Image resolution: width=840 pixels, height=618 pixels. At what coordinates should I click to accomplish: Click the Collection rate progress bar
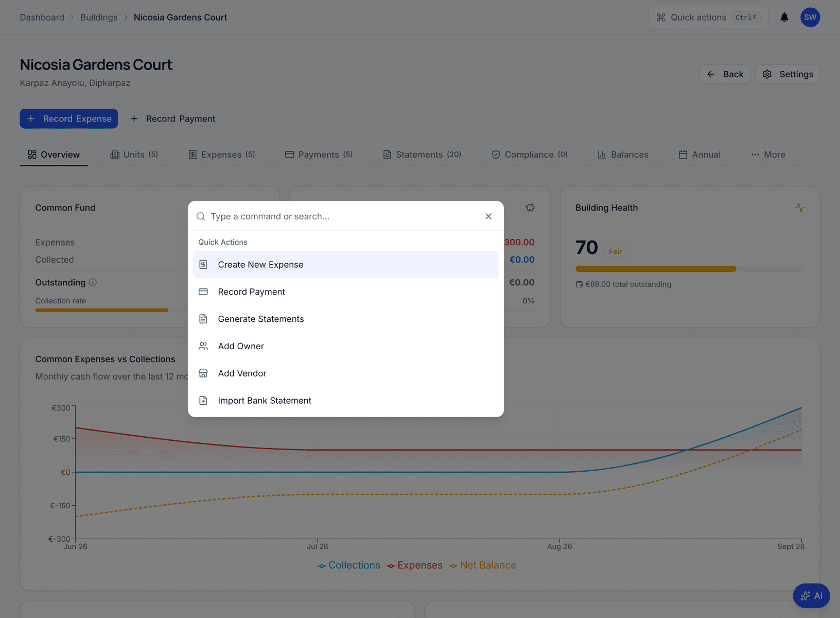click(x=112, y=310)
